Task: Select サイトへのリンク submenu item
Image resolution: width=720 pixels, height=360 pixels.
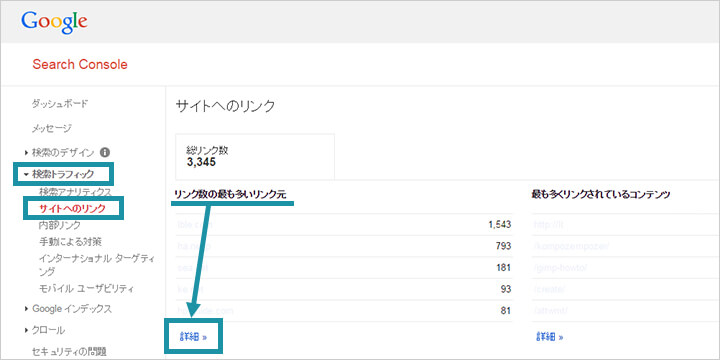Action: click(x=73, y=208)
